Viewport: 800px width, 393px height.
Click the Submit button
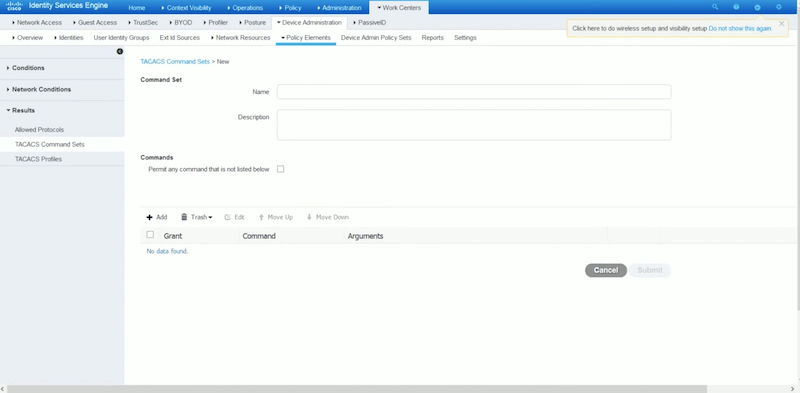click(x=650, y=271)
